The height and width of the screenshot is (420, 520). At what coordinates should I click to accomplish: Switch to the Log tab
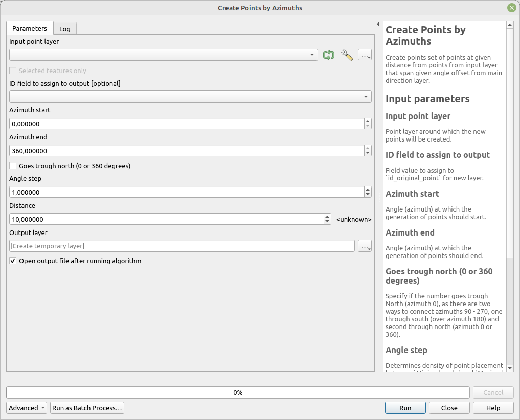click(64, 29)
